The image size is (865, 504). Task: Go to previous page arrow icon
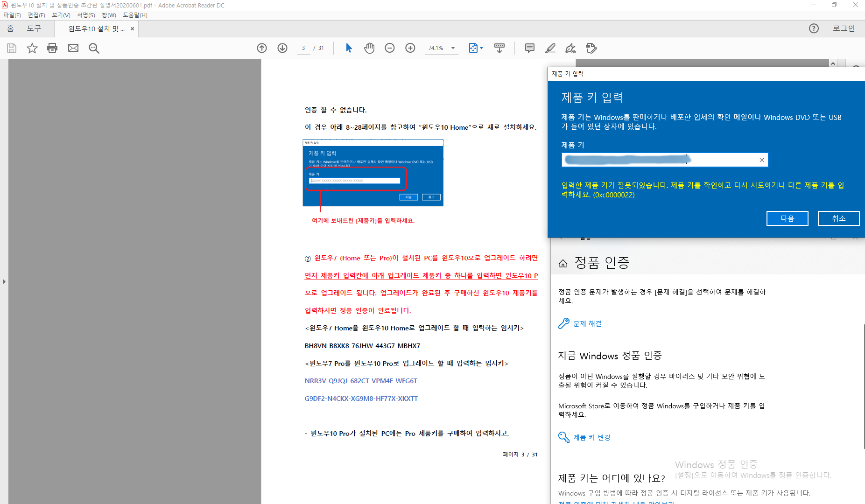tap(262, 48)
